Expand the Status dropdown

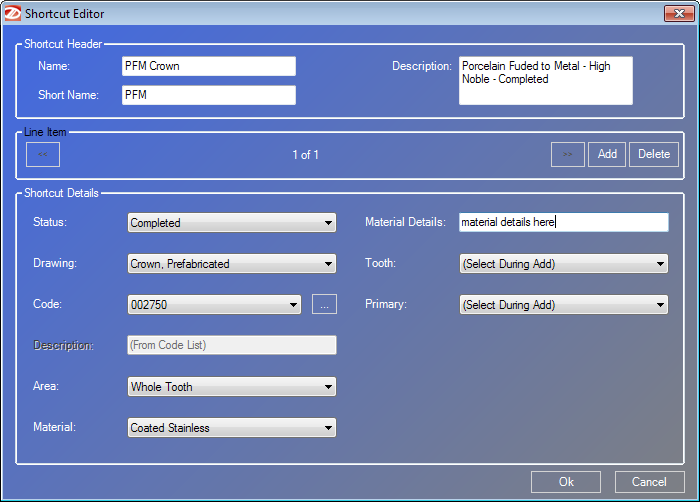232,223
